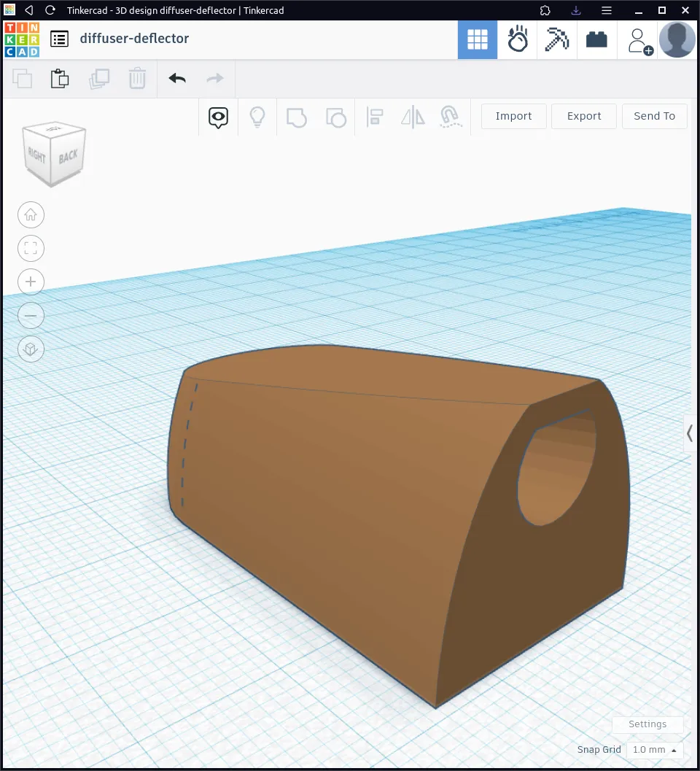Toggle show all lightbulb icon
The image size is (700, 771).
[257, 117]
